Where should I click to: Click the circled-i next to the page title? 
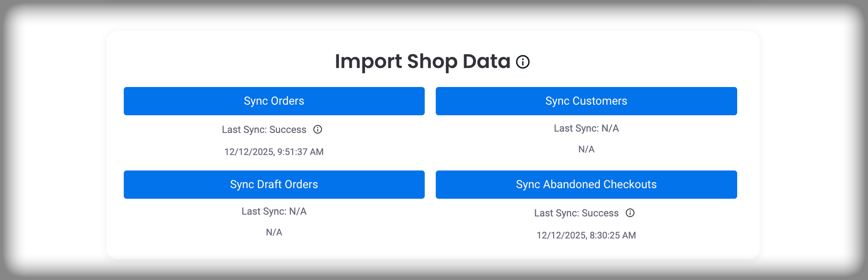[522, 62]
